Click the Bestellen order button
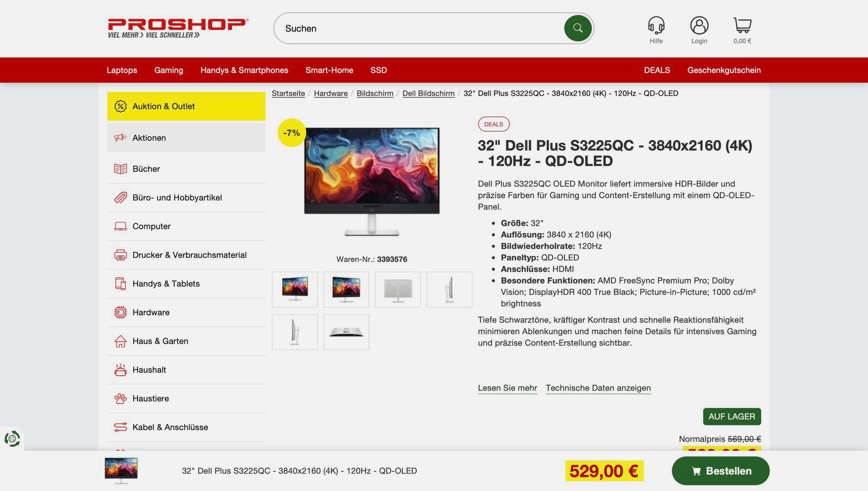 (x=720, y=471)
